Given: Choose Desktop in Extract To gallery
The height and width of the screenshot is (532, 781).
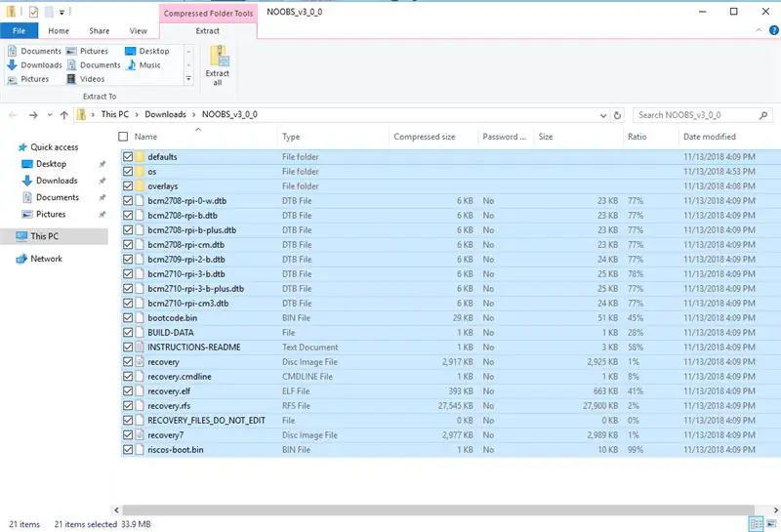Looking at the screenshot, I should point(147,51).
